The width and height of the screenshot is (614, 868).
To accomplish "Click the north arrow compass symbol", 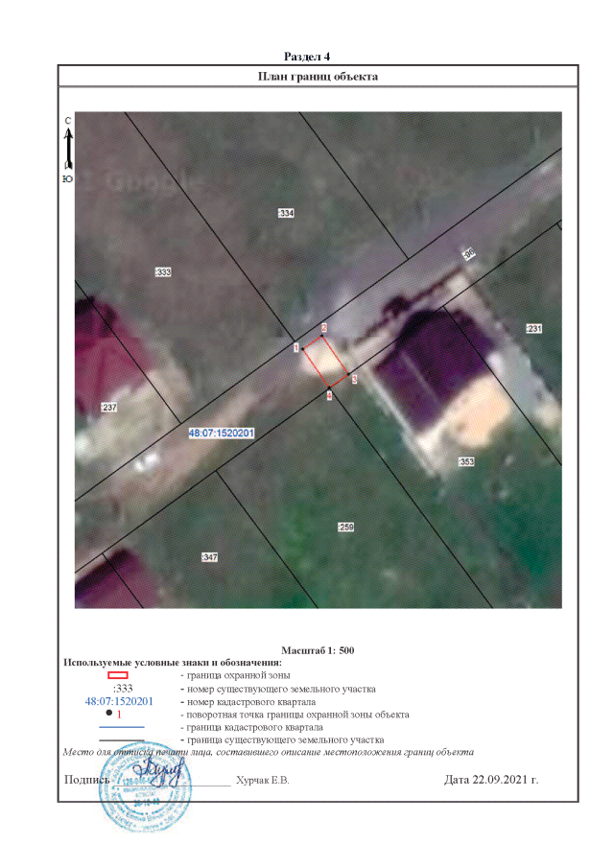I will click(x=68, y=148).
